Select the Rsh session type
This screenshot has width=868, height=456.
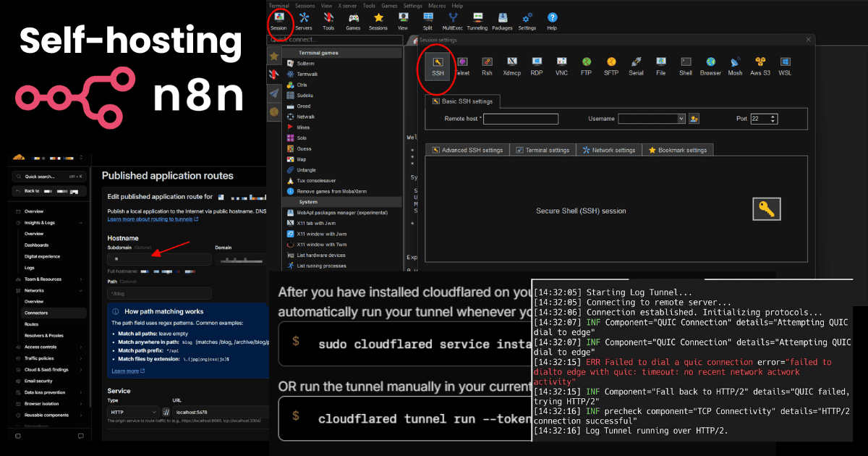pos(488,66)
